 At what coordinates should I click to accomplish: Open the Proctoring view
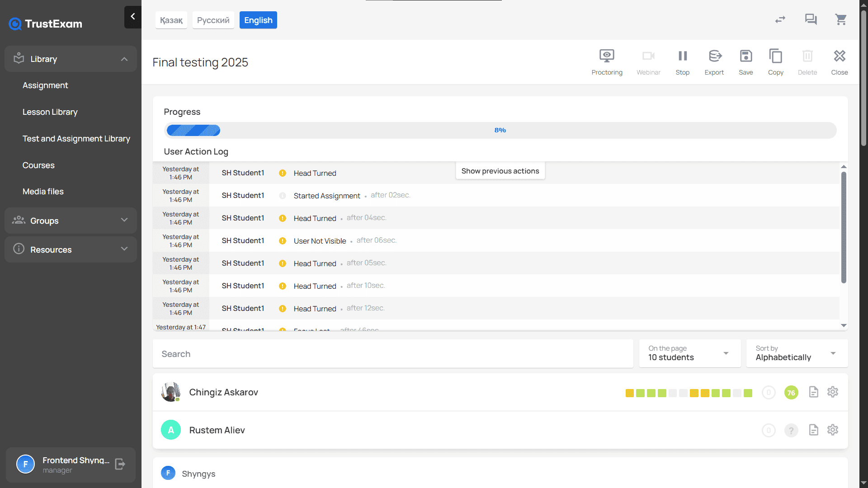point(607,62)
